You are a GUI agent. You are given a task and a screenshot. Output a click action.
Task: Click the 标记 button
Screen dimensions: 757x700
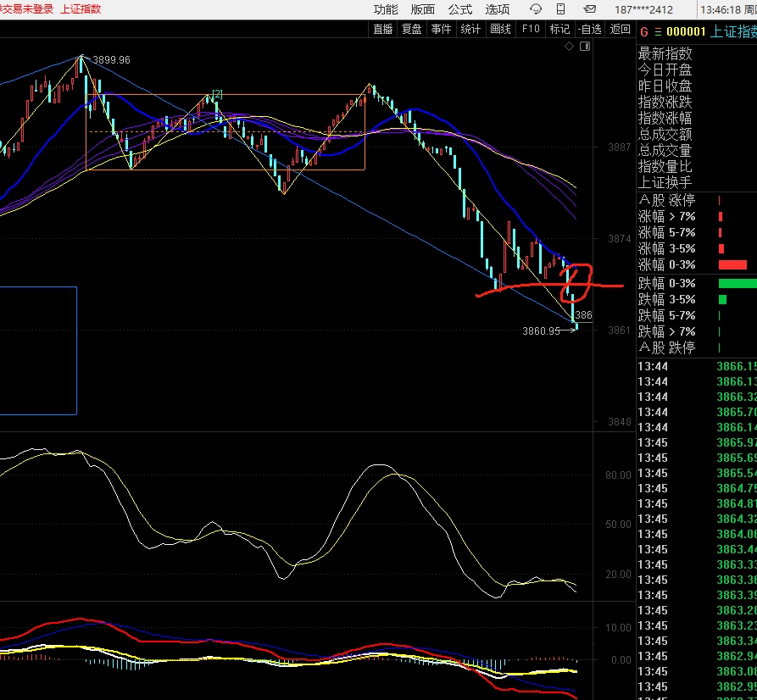click(560, 30)
